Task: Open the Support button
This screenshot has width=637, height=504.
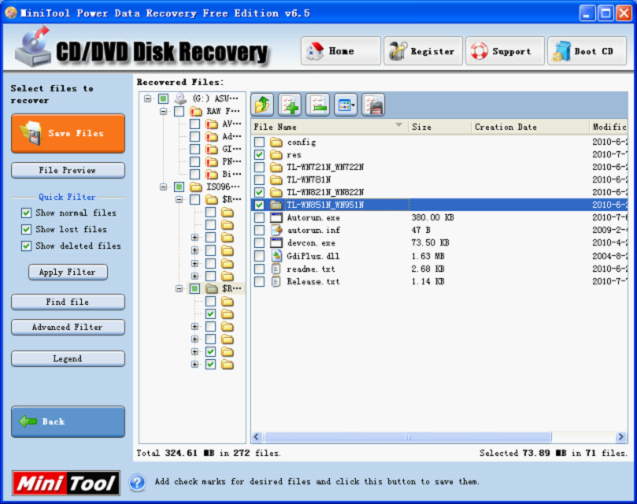Action: tap(505, 51)
